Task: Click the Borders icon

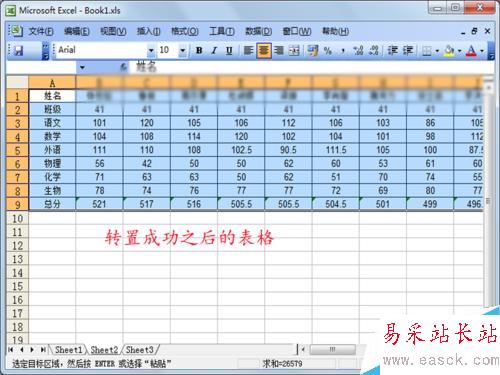Action: pyautogui.click(x=427, y=51)
